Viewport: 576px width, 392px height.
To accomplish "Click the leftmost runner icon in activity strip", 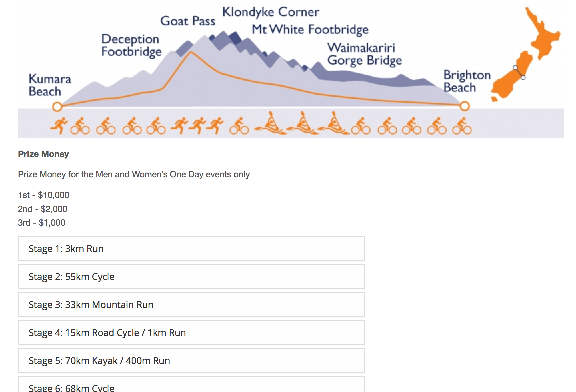I will click(x=59, y=126).
